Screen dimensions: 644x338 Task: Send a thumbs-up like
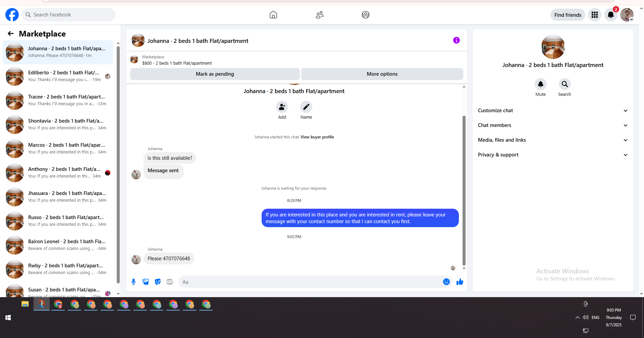pyautogui.click(x=460, y=282)
